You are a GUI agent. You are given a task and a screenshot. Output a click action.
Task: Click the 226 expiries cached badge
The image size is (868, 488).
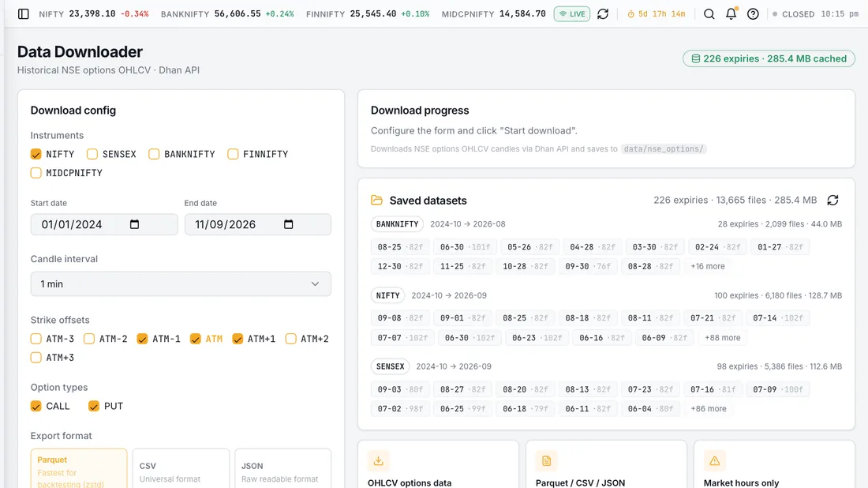point(769,58)
